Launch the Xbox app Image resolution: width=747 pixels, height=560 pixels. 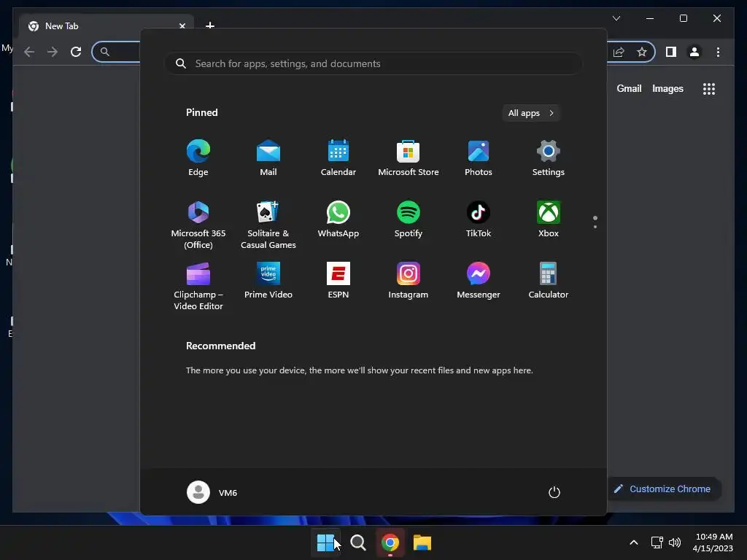(x=549, y=219)
